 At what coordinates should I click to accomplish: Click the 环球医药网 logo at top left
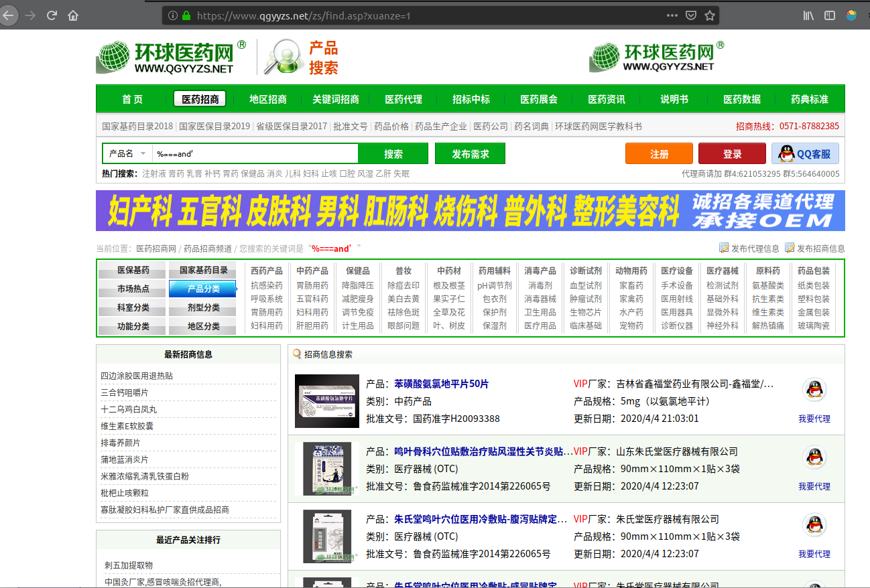171,57
